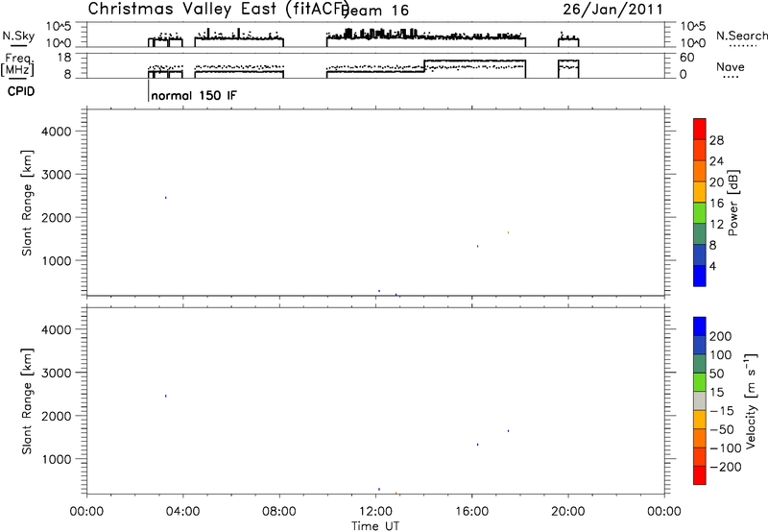The image size is (768, 532).
Task: Click the "Beam 16" label
Action: pyautogui.click(x=374, y=11)
